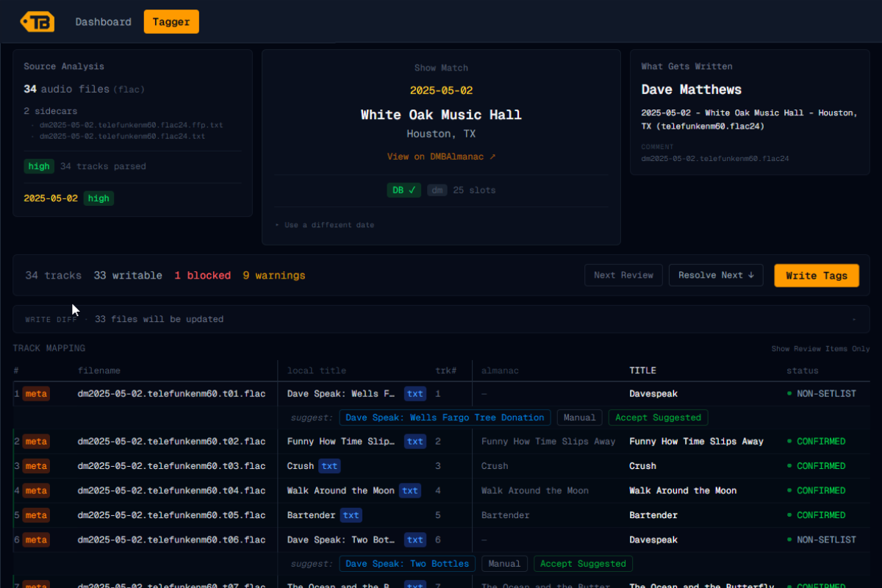882x588 pixels.
Task: Click the TB tag logo icon
Action: click(x=37, y=21)
